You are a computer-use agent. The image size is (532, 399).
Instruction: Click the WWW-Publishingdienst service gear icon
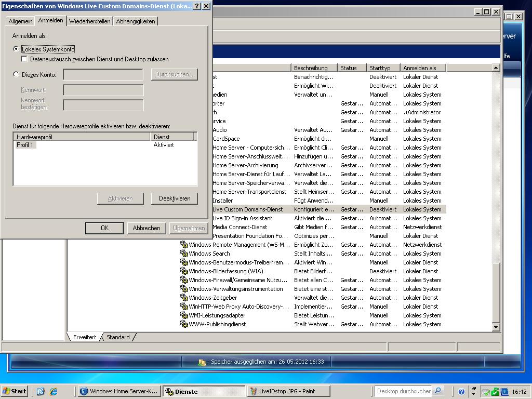pyautogui.click(x=183, y=324)
